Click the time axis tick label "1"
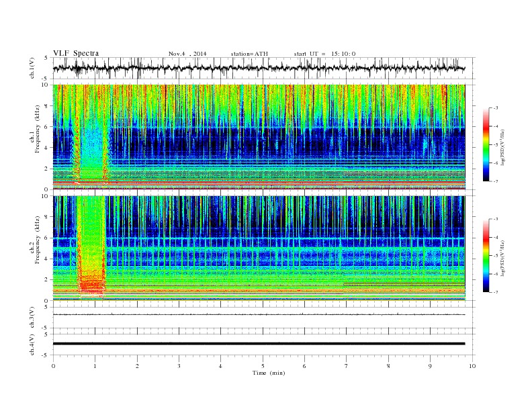 (95, 366)
